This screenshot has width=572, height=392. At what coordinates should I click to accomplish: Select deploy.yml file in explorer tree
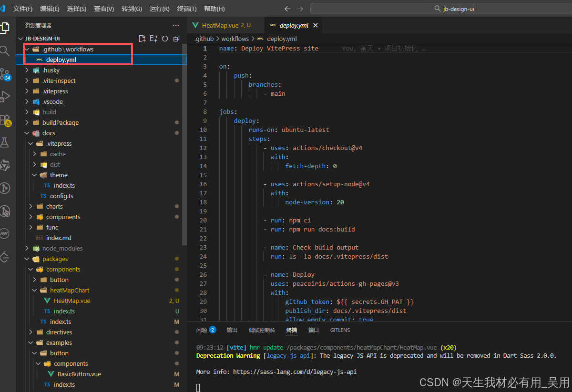click(x=102, y=60)
